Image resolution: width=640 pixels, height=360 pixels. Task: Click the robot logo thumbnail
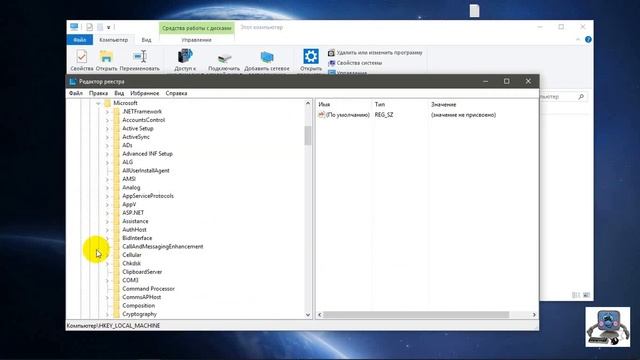[x=607, y=327]
